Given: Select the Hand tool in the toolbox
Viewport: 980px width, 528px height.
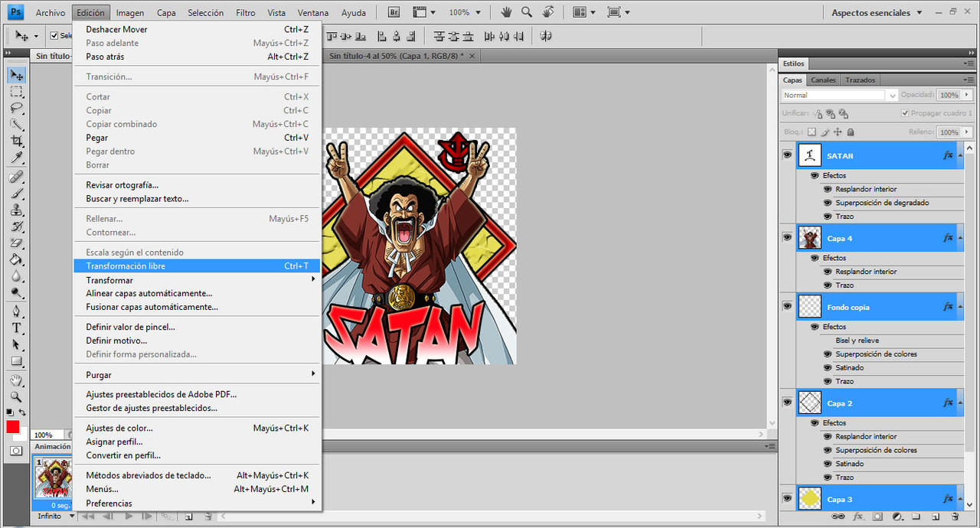Looking at the screenshot, I should pos(16,380).
